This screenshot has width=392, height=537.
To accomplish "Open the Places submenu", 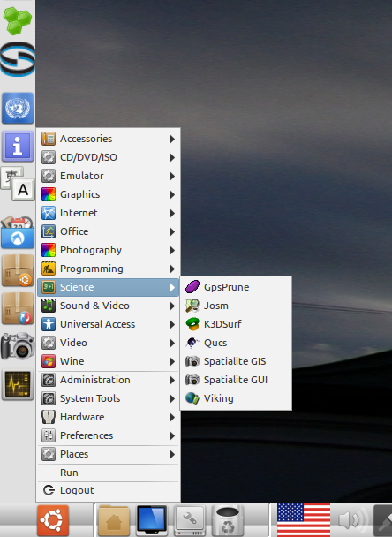I will 109,454.
